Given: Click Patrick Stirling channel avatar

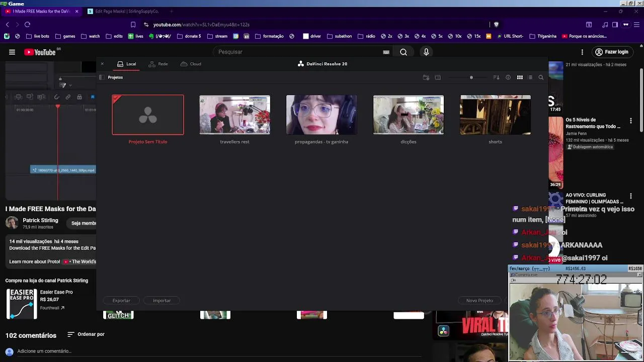Looking at the screenshot, I should pos(12,223).
